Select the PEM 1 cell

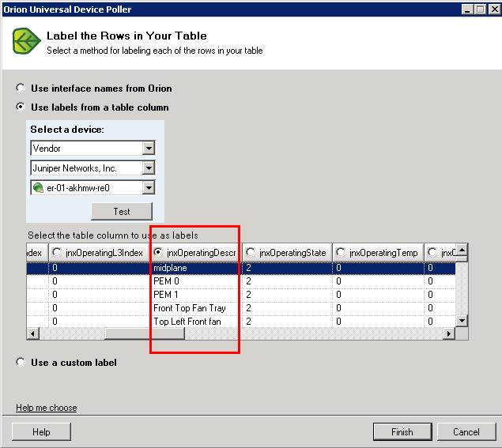pyautogui.click(x=194, y=295)
